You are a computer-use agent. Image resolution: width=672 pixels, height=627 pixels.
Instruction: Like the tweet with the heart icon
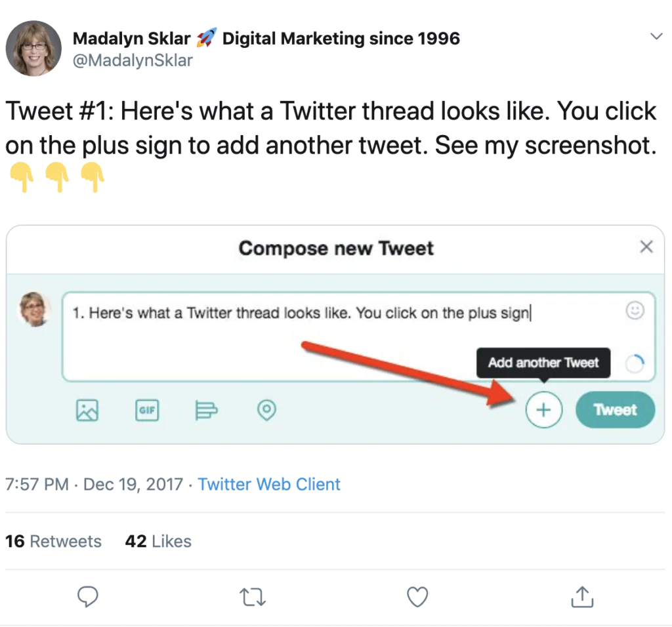pyautogui.click(x=417, y=596)
